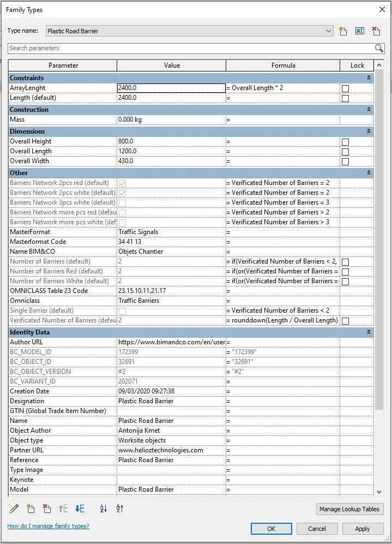Toggle lock for Number of Barriers White
The width and height of the screenshot is (392, 544).
coord(345,282)
